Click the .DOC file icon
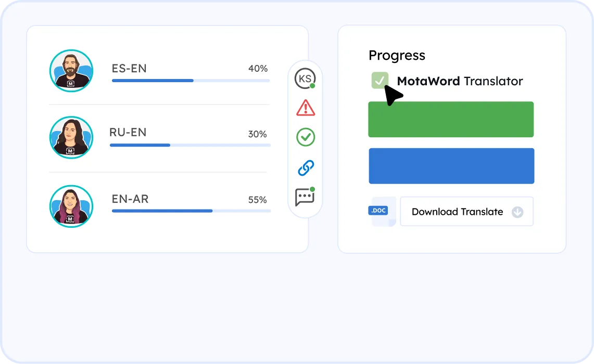The height and width of the screenshot is (364, 594). pos(382,211)
